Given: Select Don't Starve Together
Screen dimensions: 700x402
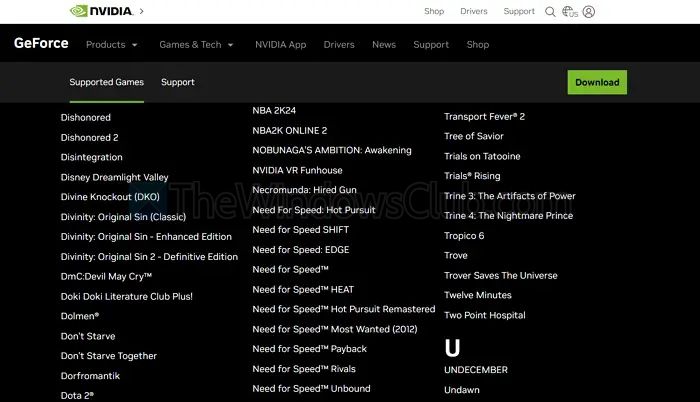Looking at the screenshot, I should coord(108,356).
